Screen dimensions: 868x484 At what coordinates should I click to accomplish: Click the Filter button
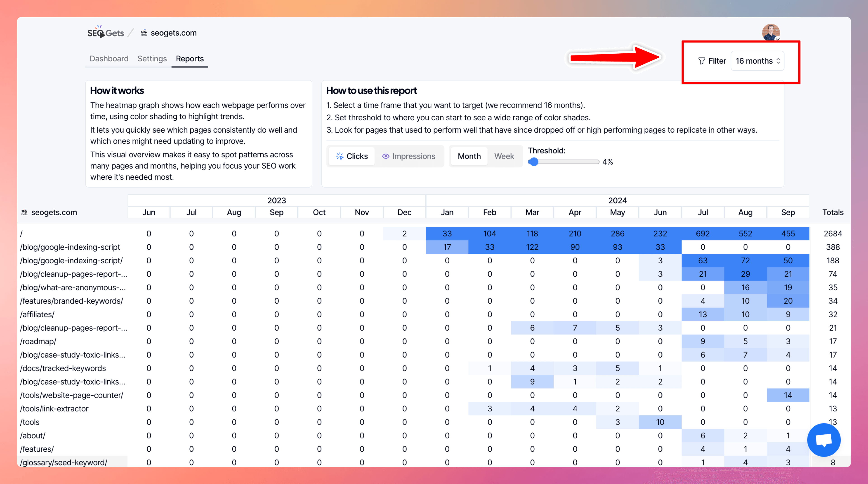(712, 61)
